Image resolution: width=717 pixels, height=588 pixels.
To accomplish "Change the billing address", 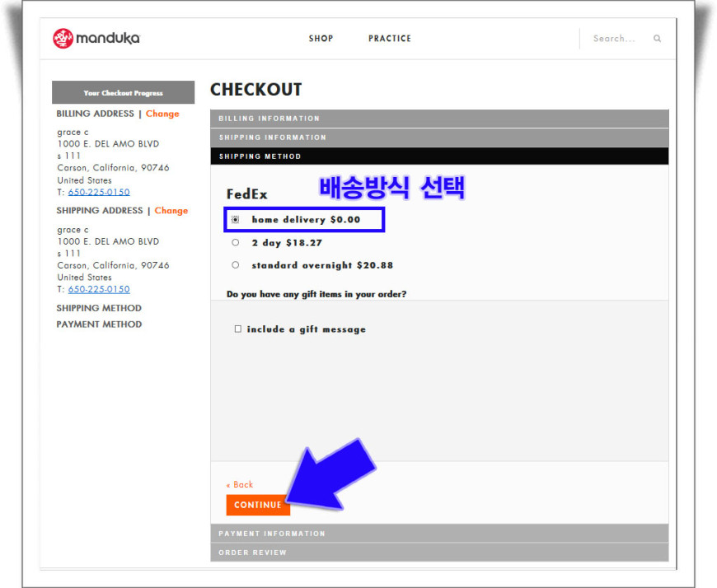I will [162, 114].
